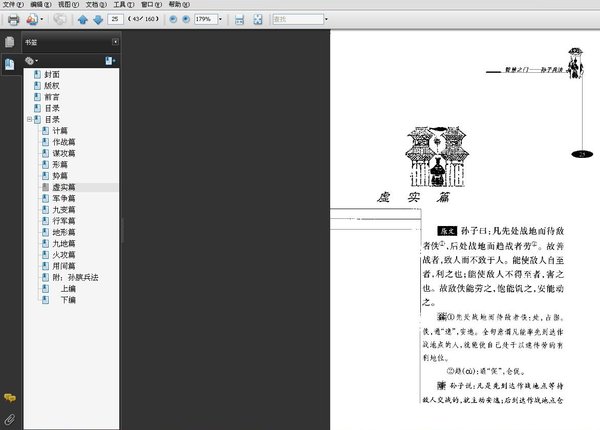Viewport: 600px width, 430px height.
Task: Click the page number input field
Action: (x=118, y=19)
